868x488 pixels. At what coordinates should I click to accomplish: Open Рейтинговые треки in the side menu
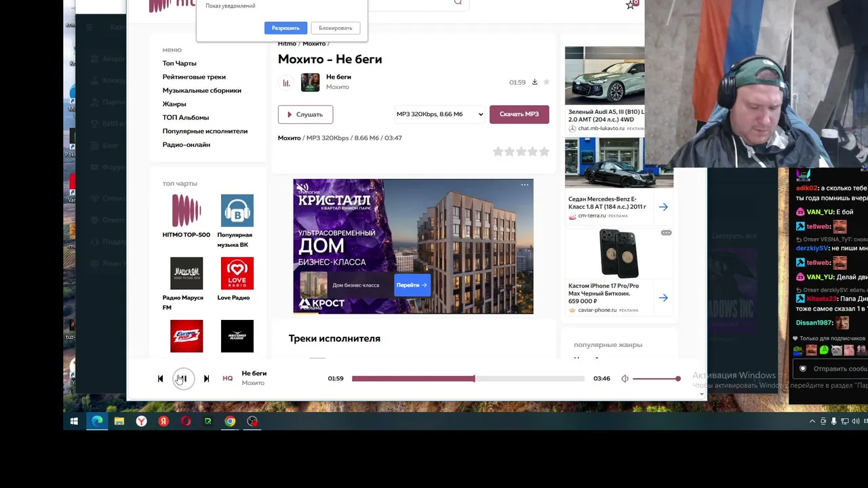pyautogui.click(x=194, y=77)
